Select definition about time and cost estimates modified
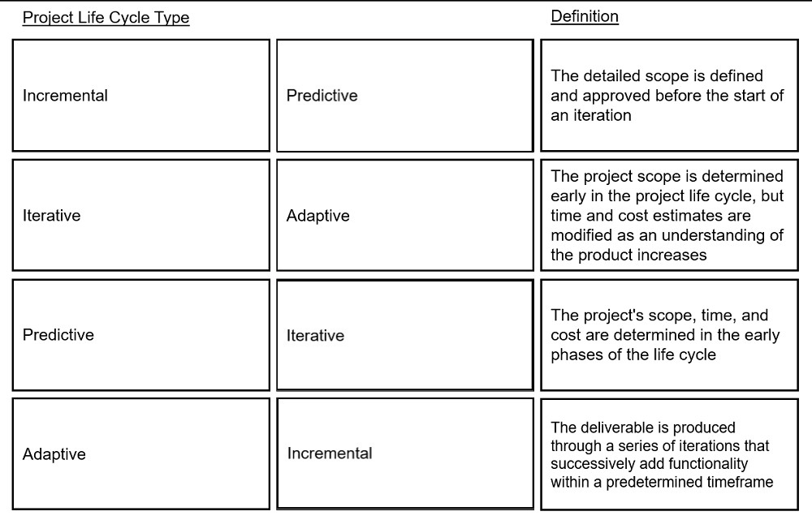 [669, 215]
